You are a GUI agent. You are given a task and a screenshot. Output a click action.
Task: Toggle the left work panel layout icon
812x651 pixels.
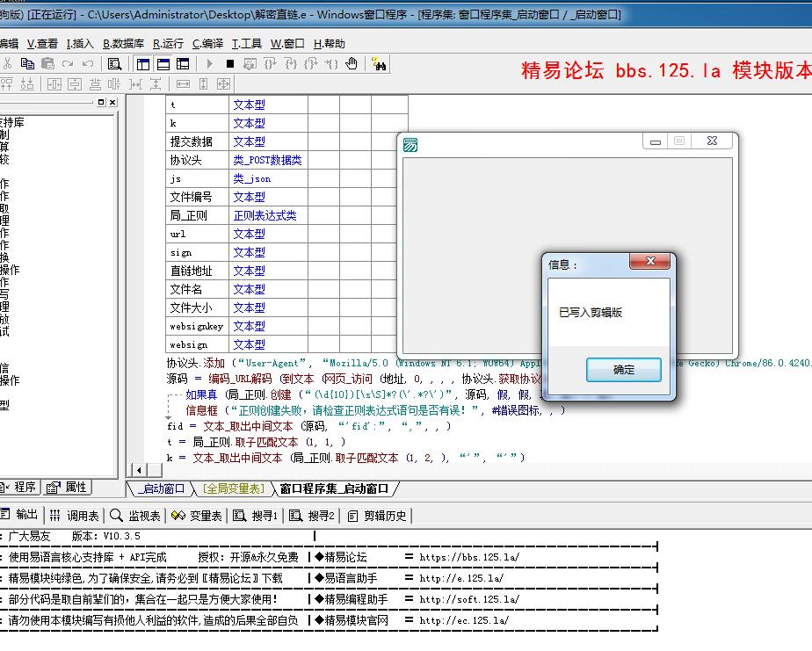(x=143, y=64)
